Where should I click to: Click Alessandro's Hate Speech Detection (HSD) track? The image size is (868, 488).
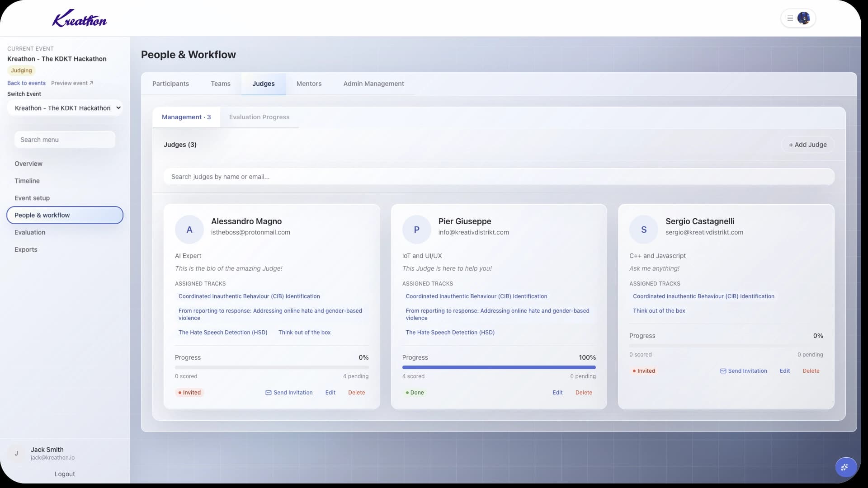point(223,333)
